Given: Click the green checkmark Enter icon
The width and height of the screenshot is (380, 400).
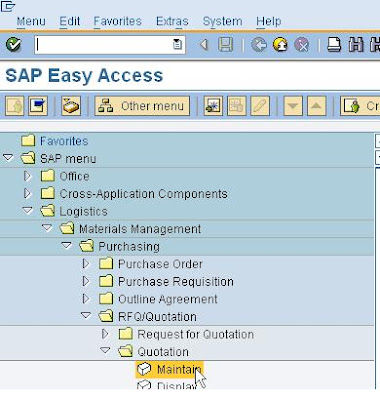Looking at the screenshot, I should [x=14, y=45].
